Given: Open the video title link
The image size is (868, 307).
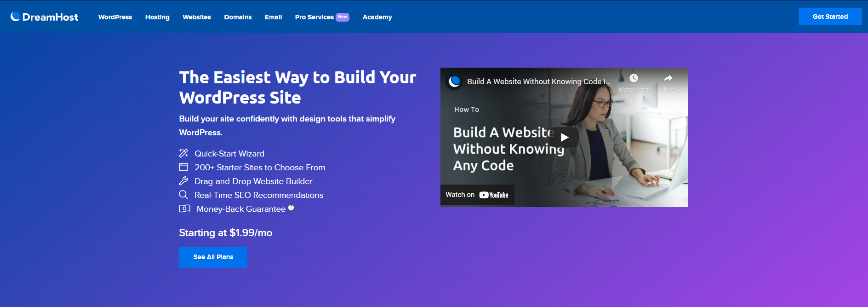Looking at the screenshot, I should [x=538, y=81].
